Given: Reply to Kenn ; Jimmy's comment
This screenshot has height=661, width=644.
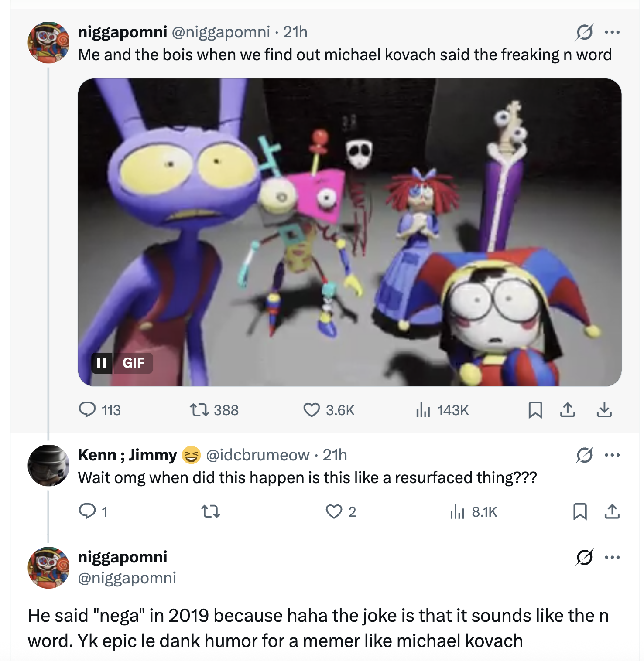Looking at the screenshot, I should point(87,511).
